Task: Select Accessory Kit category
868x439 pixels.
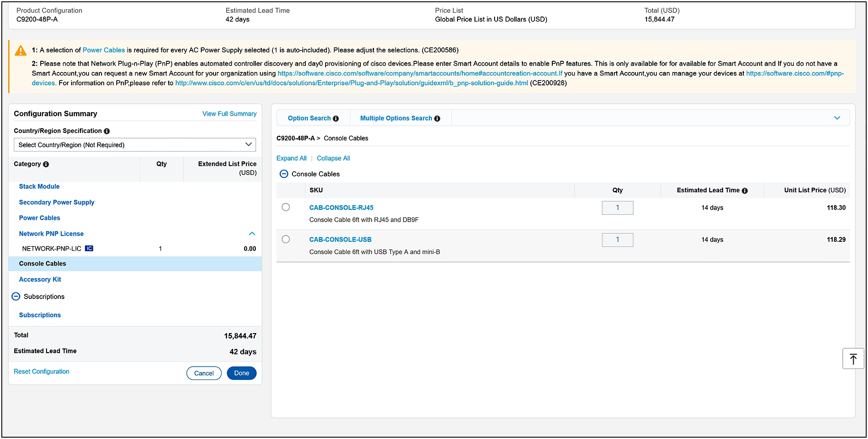Action: pos(40,279)
